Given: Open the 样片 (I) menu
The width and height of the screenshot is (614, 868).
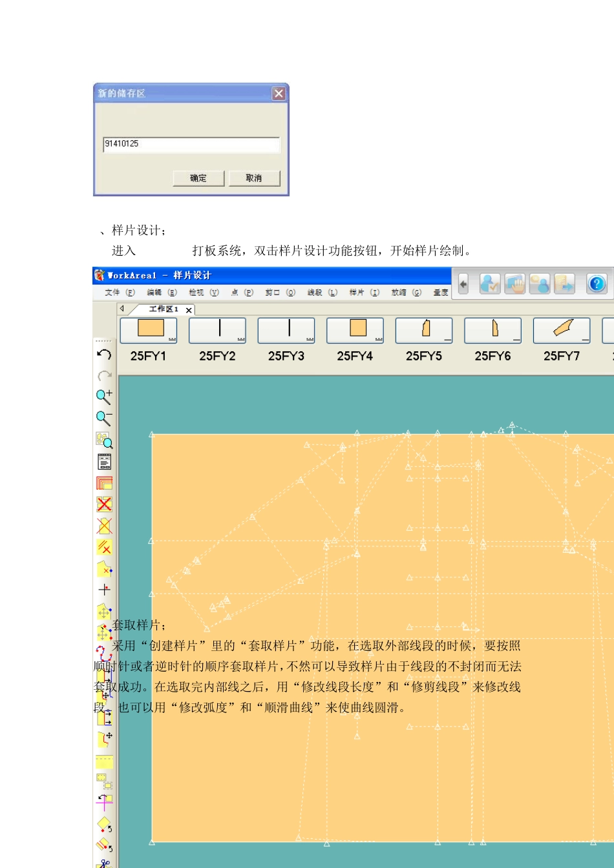Looking at the screenshot, I should pyautogui.click(x=365, y=293).
